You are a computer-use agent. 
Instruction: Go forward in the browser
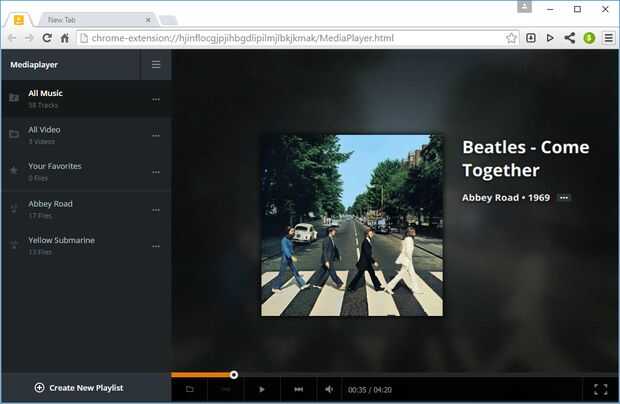(29, 38)
